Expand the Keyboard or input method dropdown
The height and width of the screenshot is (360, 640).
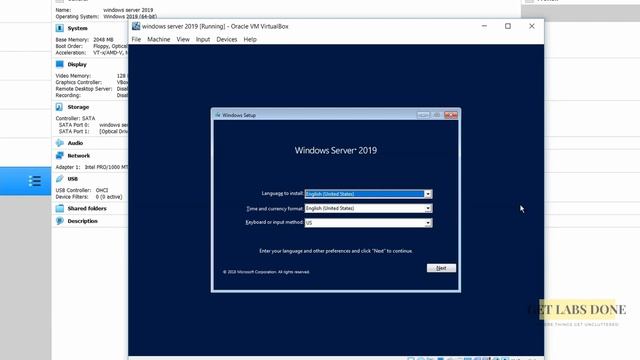click(428, 223)
